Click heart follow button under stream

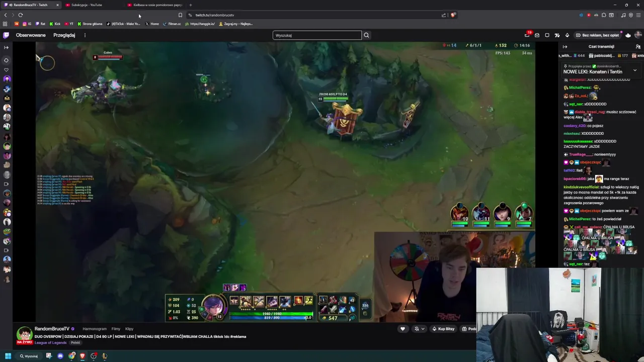(403, 329)
